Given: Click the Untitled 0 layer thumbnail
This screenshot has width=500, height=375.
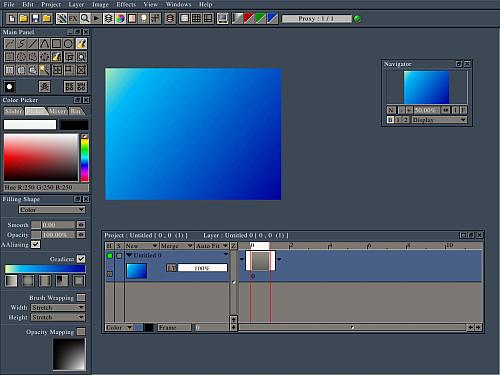Looking at the screenshot, I should [x=137, y=271].
